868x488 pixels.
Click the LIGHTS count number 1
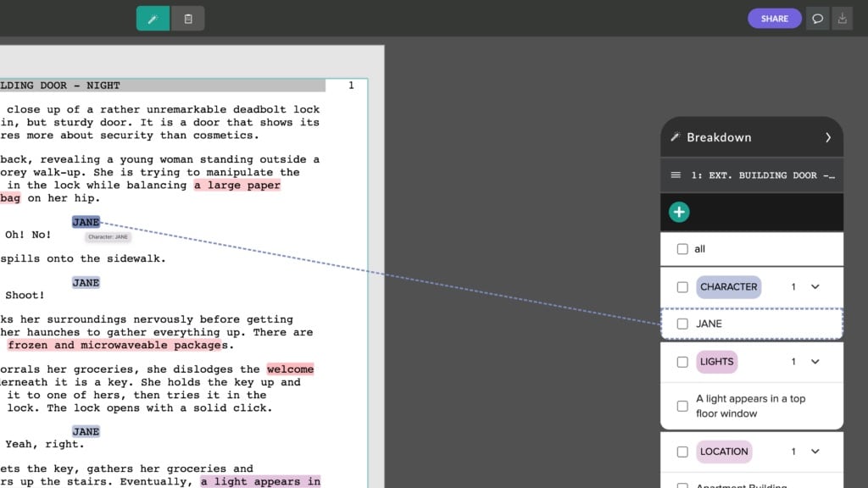coord(793,361)
